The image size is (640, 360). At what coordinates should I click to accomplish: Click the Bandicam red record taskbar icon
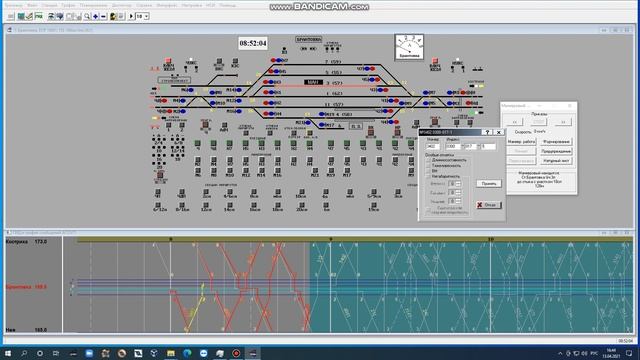[236, 353]
